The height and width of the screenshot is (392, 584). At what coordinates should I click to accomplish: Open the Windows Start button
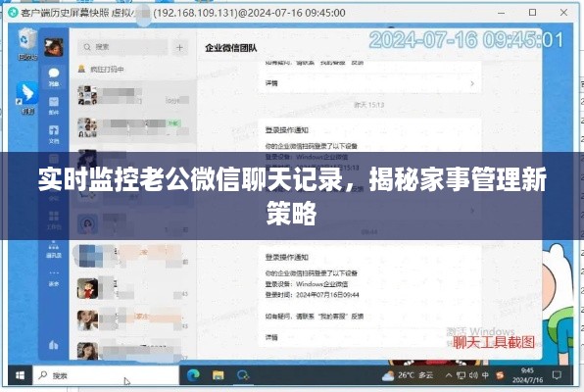tap(21, 375)
